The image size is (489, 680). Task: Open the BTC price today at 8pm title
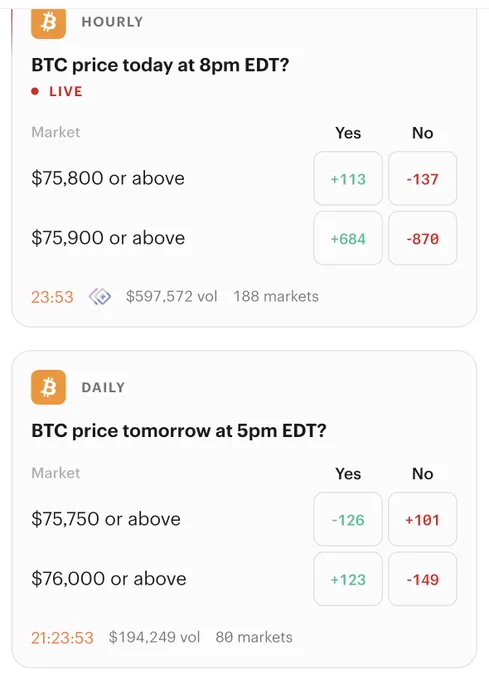[x=160, y=65]
